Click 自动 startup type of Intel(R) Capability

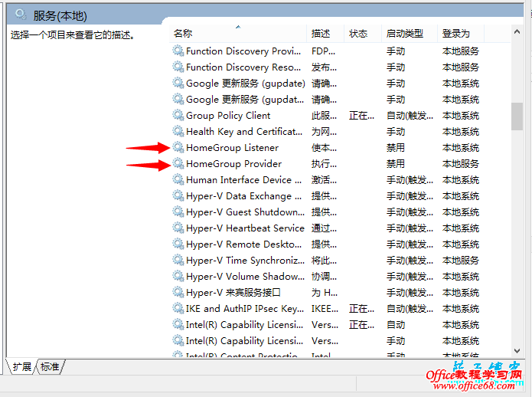(396, 325)
